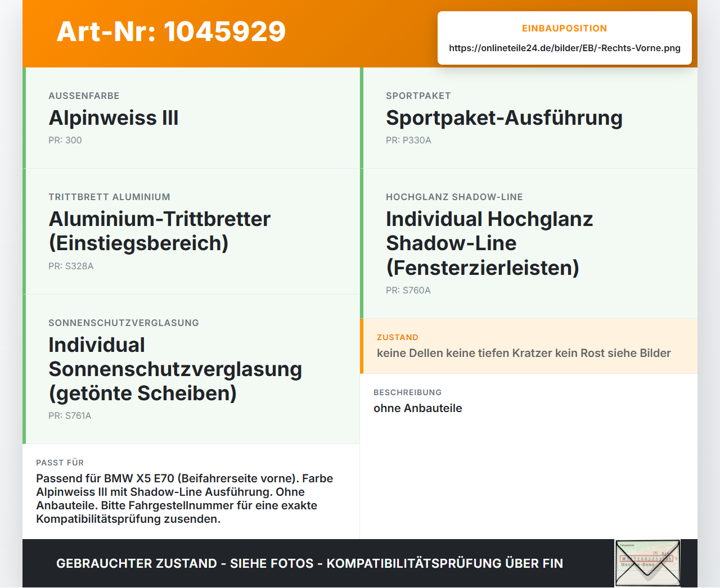Open the onlineteile24.de Rechts-Vorne.png link
Screen dimensions: 720x588
click(565, 48)
